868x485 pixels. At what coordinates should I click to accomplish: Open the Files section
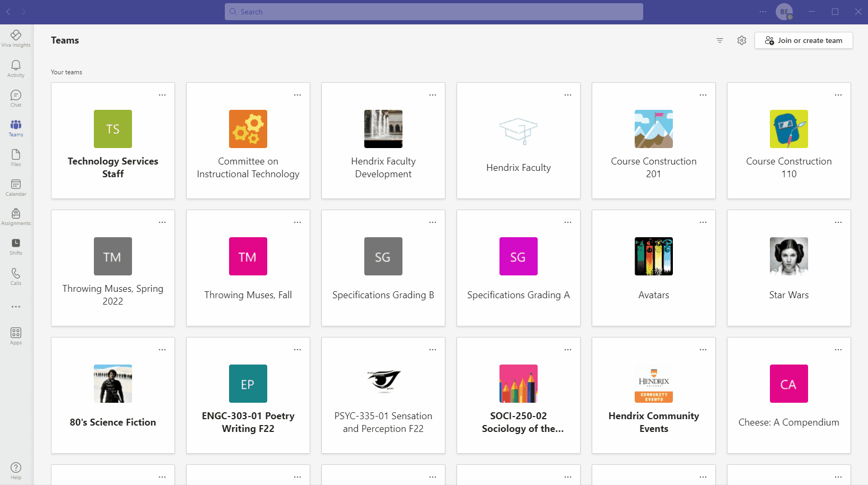(x=16, y=158)
